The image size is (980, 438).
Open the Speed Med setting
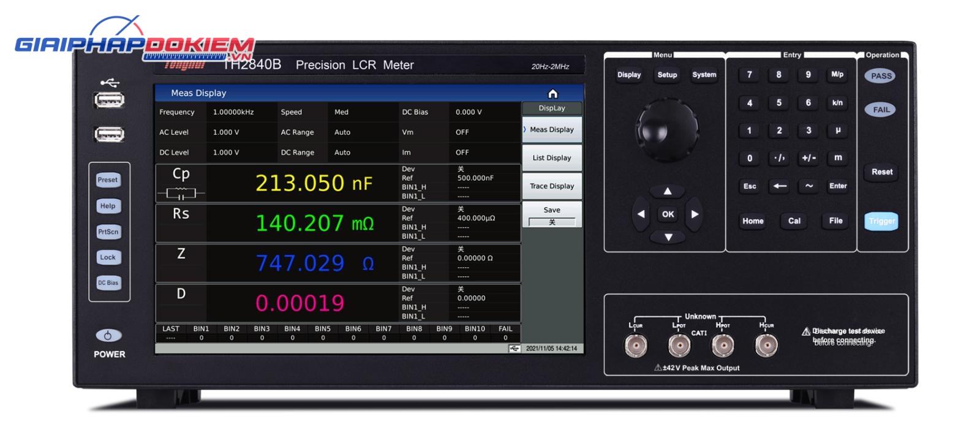pyautogui.click(x=364, y=112)
